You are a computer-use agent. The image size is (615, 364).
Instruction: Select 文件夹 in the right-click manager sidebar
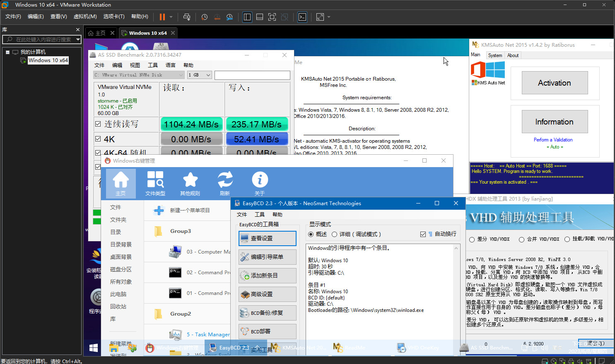point(118,220)
